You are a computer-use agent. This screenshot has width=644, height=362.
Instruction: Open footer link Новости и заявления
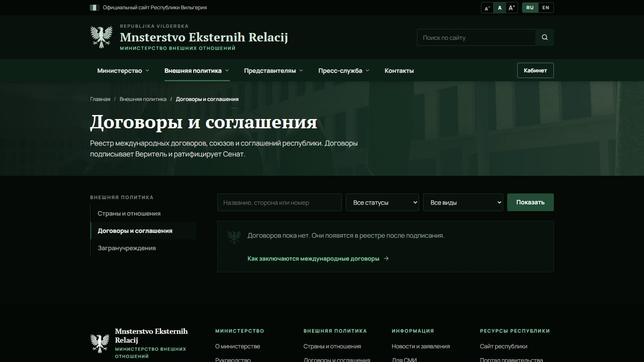point(421,346)
